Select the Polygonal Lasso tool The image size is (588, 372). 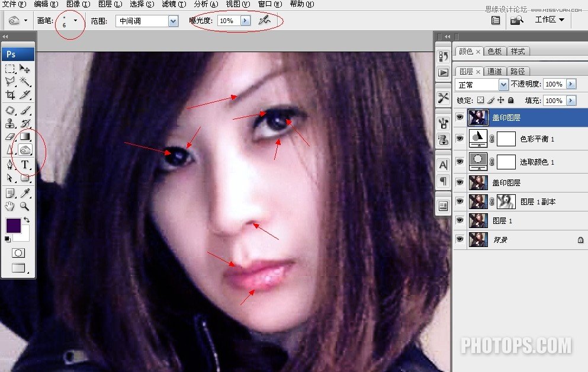point(10,81)
